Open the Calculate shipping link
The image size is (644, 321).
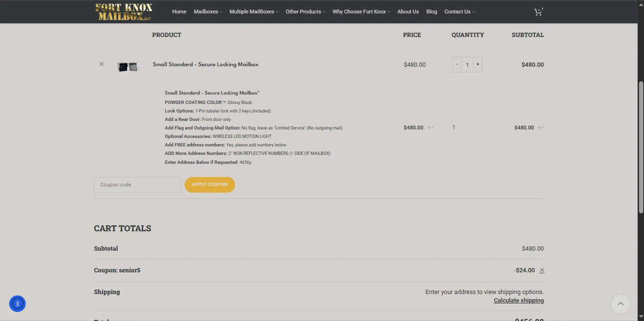point(519,300)
